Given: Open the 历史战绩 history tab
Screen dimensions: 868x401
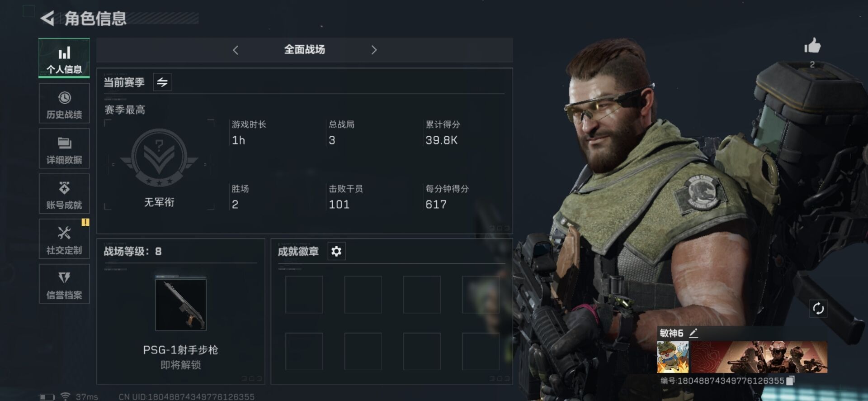Looking at the screenshot, I should pyautogui.click(x=64, y=104).
